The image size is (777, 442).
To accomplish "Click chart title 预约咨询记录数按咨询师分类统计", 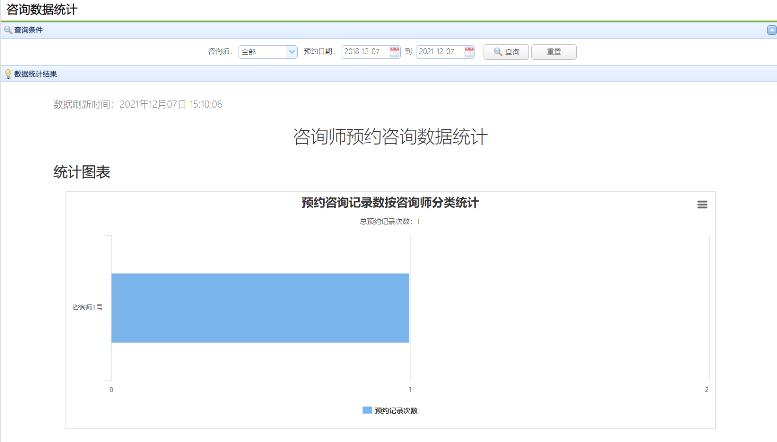I will (x=390, y=203).
